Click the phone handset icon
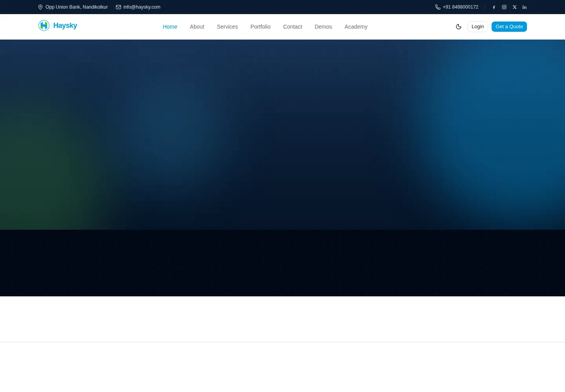This screenshot has height=392, width=565. 438,7
